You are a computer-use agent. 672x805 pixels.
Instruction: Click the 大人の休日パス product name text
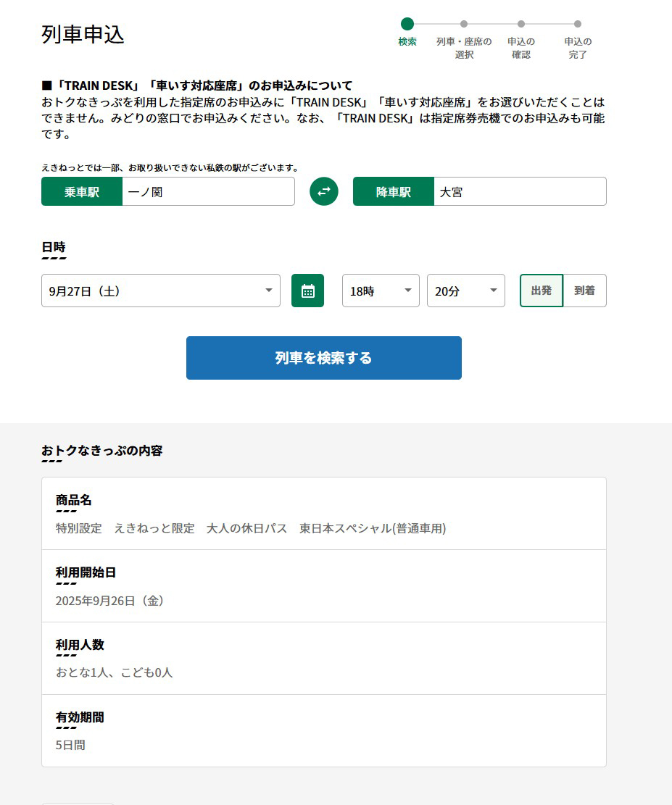click(246, 528)
